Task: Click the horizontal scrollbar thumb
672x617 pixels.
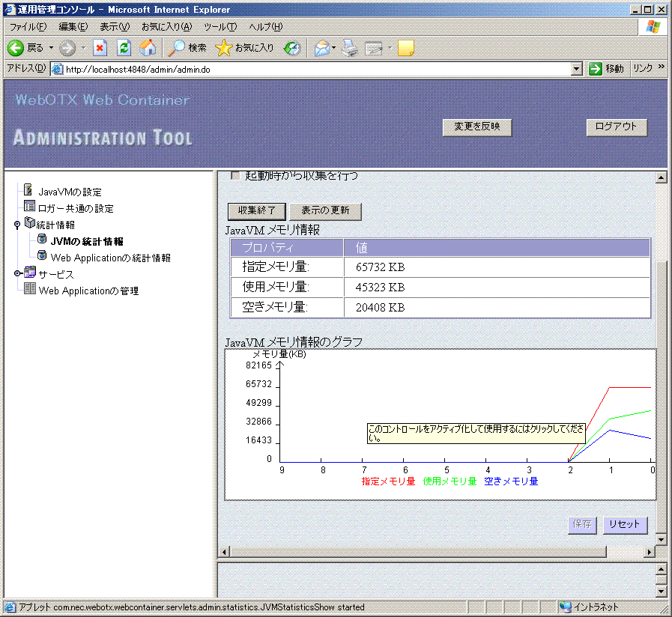Action: coord(418,551)
